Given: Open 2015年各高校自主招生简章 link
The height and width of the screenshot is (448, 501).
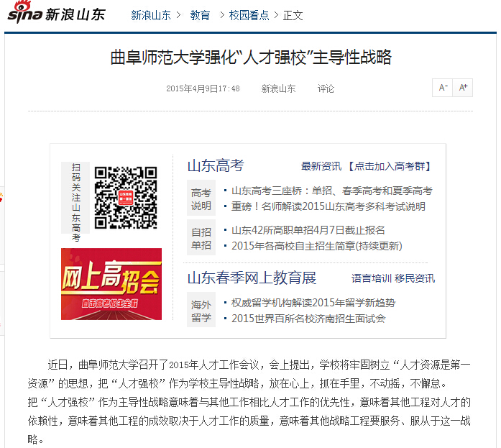Looking at the screenshot, I should coord(316,246).
